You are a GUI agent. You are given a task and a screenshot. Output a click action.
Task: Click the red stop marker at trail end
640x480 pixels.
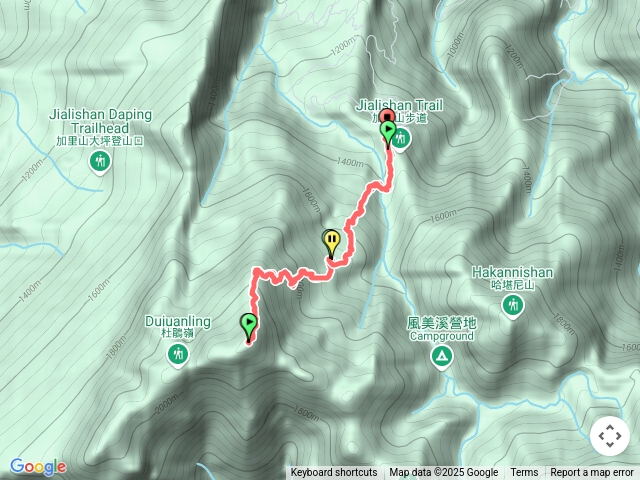click(x=387, y=116)
